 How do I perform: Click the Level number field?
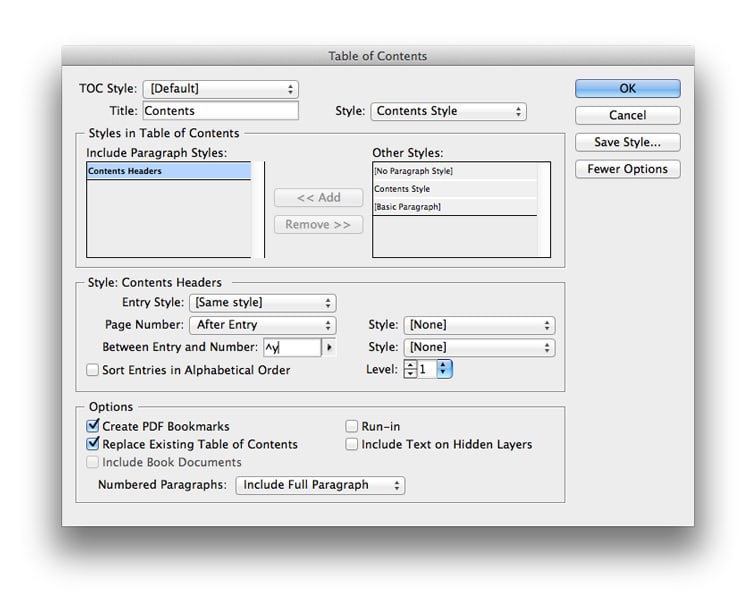click(x=427, y=369)
